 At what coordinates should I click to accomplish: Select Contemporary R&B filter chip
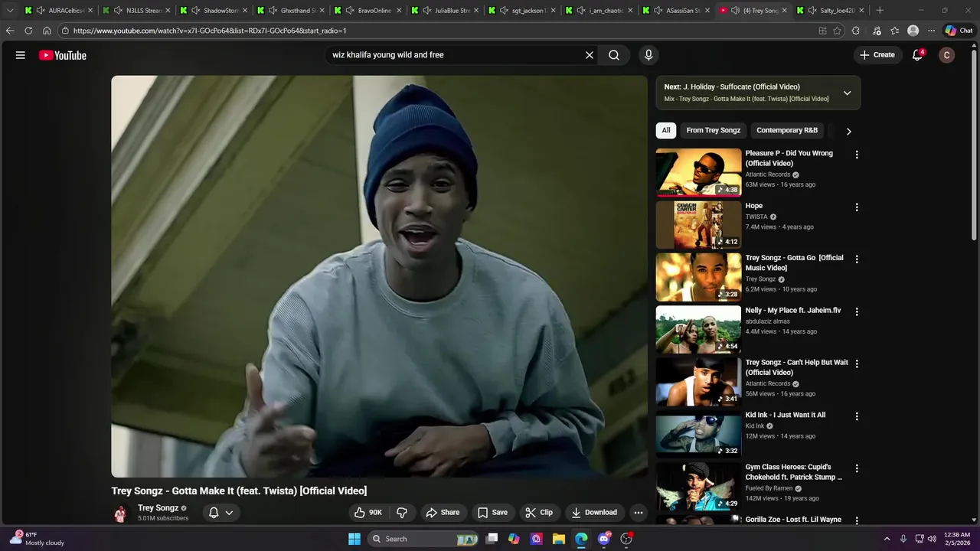[787, 130]
